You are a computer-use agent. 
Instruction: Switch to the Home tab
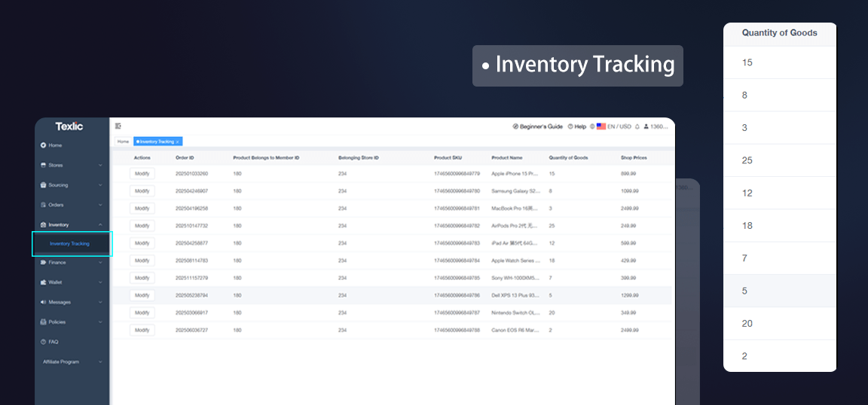click(123, 142)
